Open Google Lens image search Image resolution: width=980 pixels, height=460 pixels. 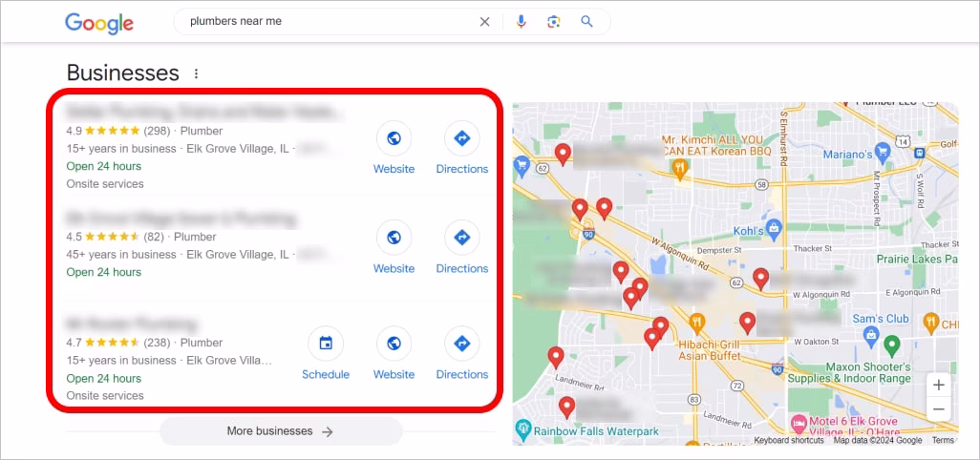553,22
